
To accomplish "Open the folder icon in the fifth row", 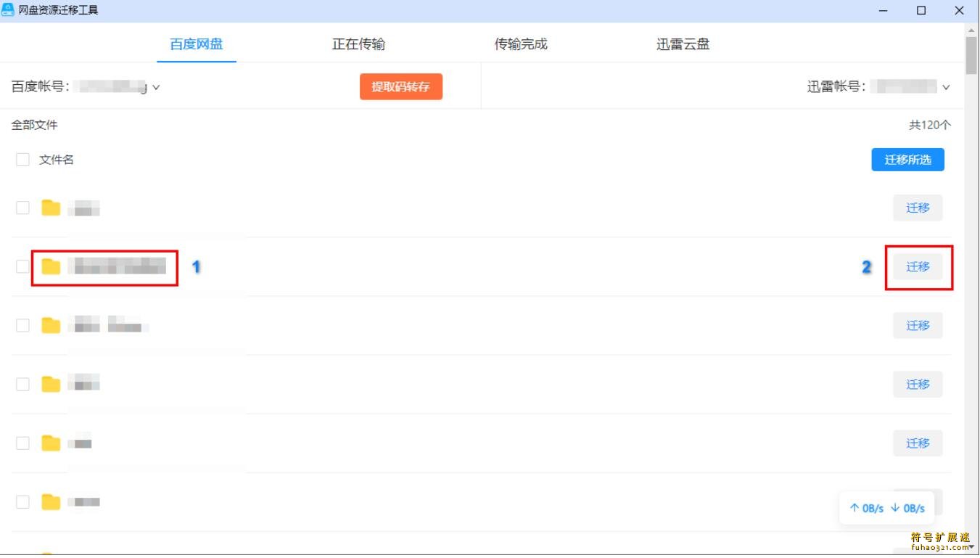I will (51, 443).
